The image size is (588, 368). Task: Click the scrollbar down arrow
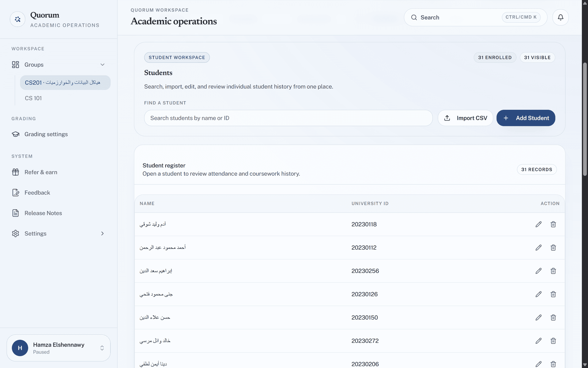585,365
